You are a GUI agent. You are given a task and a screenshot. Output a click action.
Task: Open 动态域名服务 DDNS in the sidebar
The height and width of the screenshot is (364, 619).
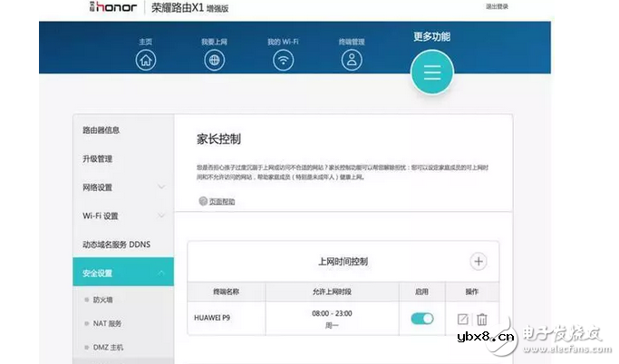pyautogui.click(x=116, y=244)
